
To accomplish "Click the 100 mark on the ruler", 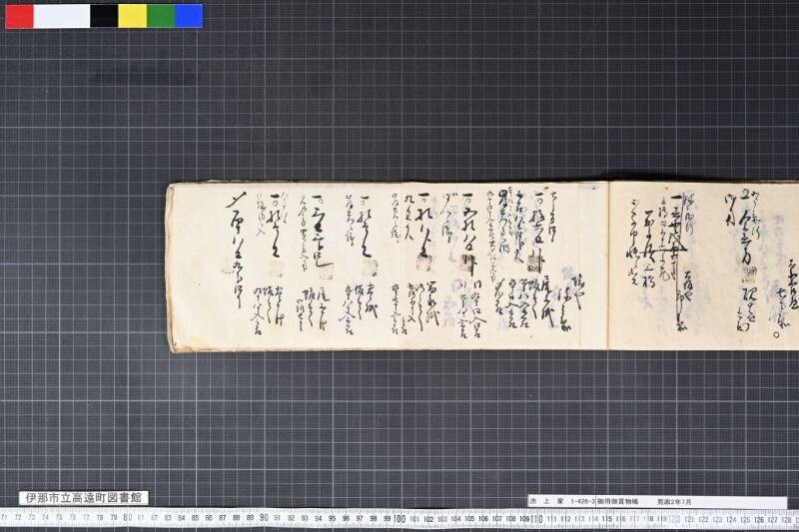I will [400, 519].
